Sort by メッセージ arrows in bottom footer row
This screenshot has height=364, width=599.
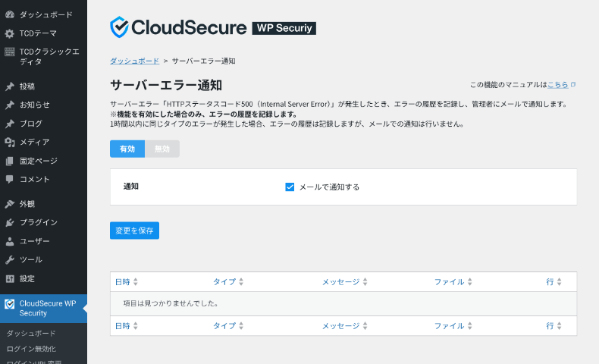click(x=365, y=326)
